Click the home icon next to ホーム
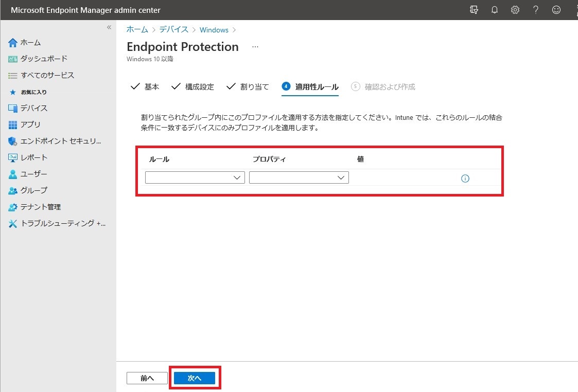Image resolution: width=578 pixels, height=392 pixels. pos(12,43)
